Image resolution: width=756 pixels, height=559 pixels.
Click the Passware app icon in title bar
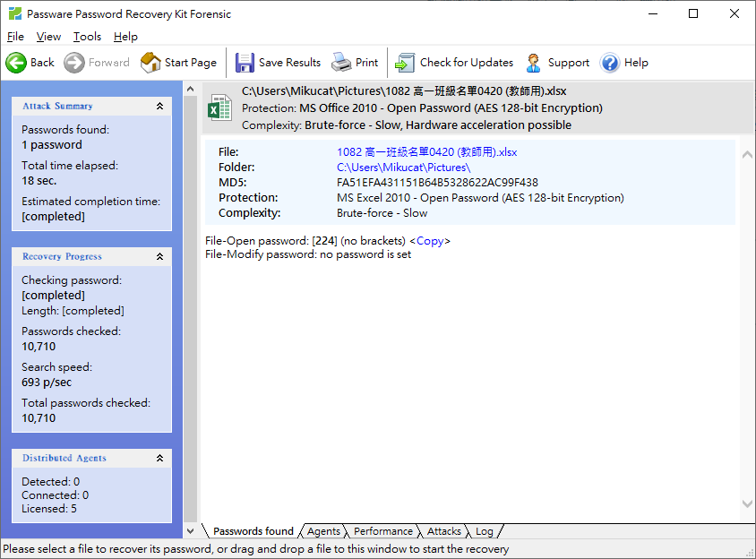pyautogui.click(x=15, y=14)
